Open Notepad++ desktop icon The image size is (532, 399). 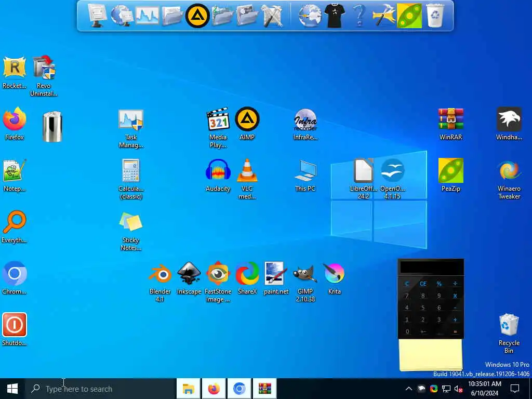[14, 176]
